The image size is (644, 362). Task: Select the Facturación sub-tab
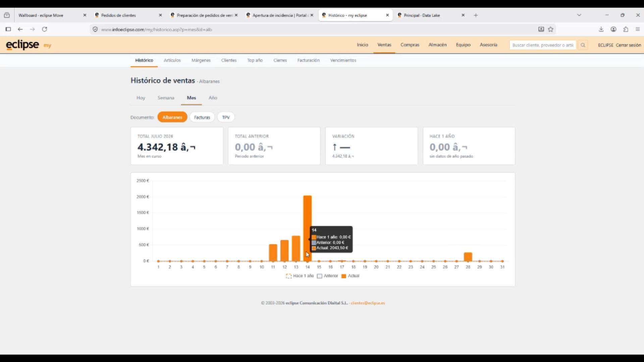pos(309,60)
